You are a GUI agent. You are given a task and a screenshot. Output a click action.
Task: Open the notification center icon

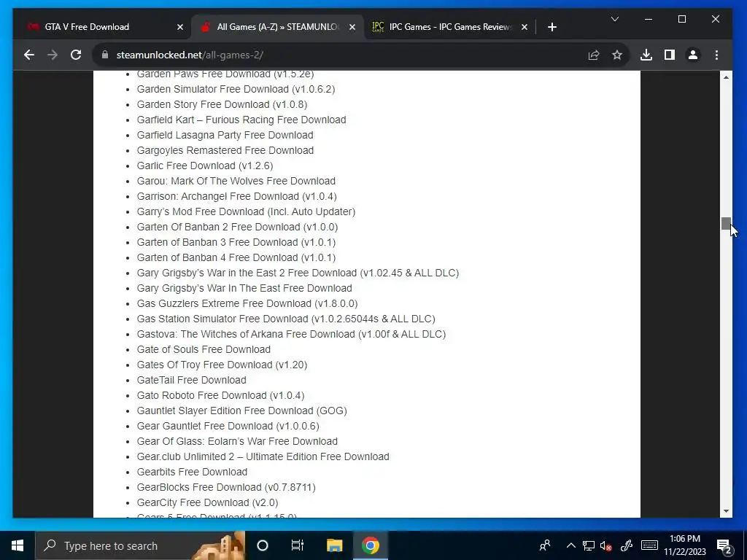[x=724, y=545]
